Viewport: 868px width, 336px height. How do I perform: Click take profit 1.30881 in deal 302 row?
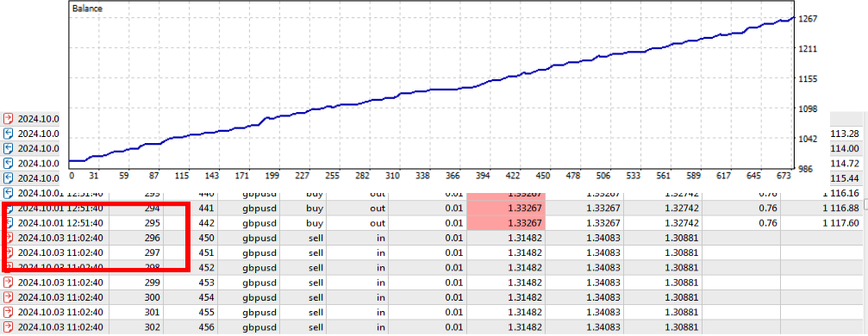682,327
